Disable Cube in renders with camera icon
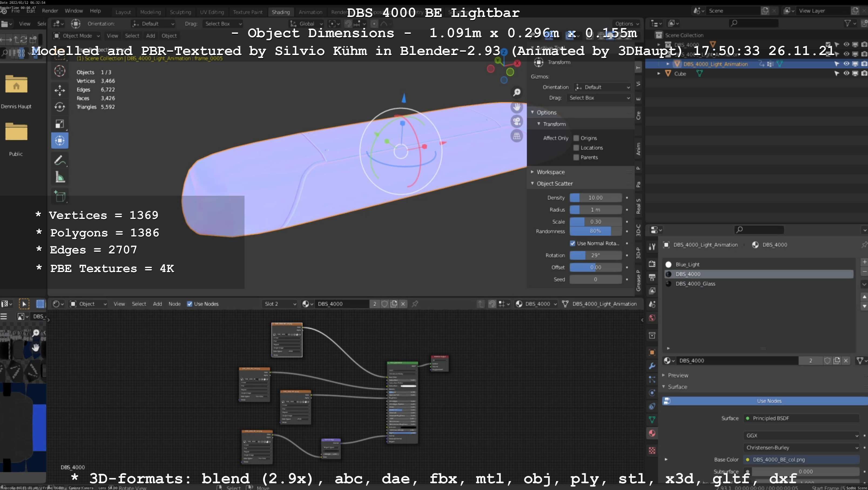The image size is (868, 490). [x=864, y=73]
